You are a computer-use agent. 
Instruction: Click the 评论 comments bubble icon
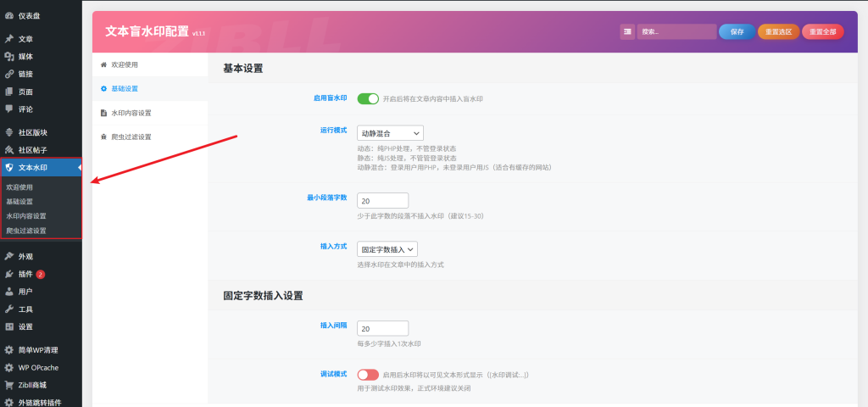[x=8, y=109]
